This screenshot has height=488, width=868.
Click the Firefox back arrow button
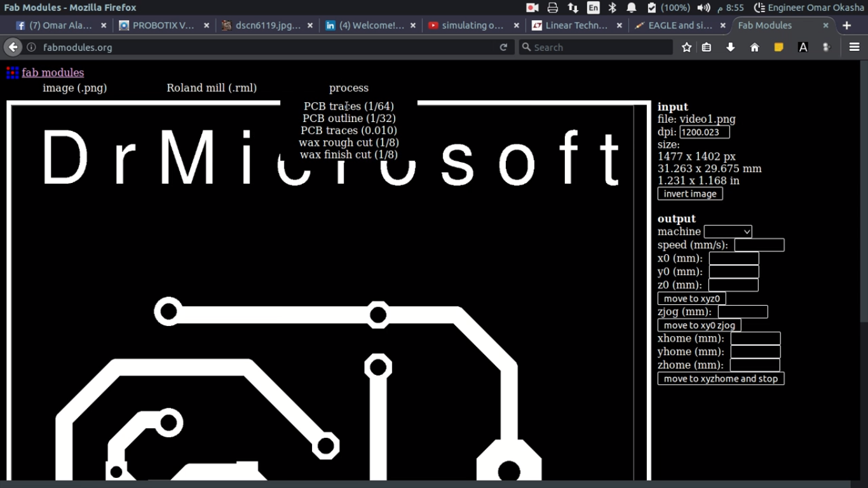coord(13,47)
